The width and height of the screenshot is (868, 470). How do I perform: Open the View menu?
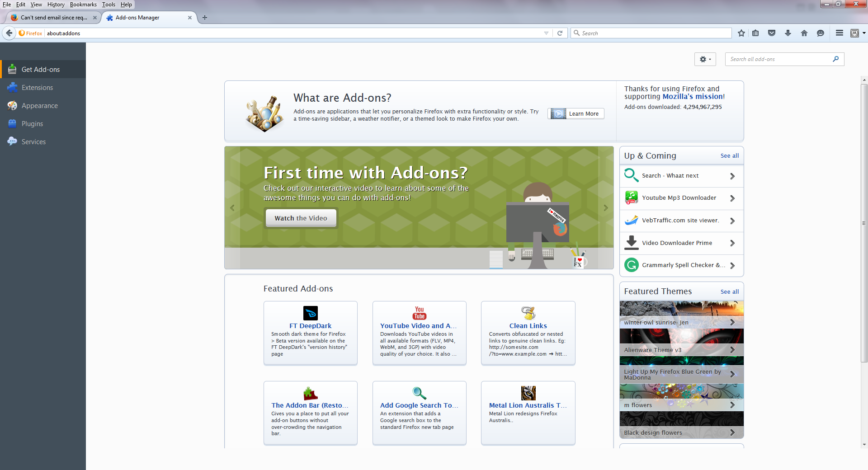click(36, 5)
